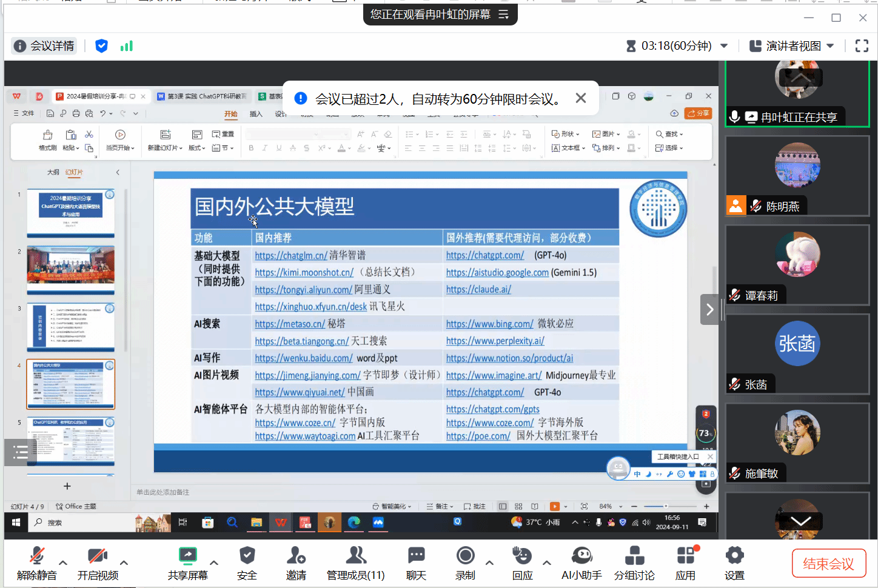Viewport: 878px width, 588px height.
Task: Open the AI小助手 assistant
Action: click(581, 556)
